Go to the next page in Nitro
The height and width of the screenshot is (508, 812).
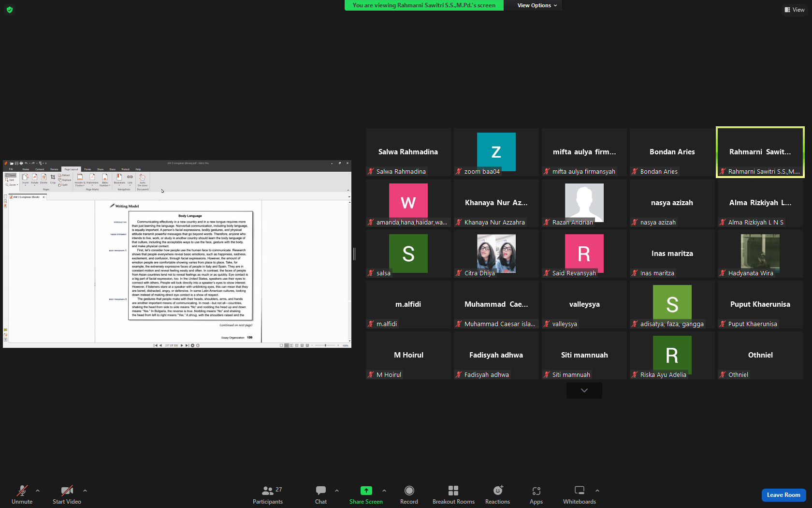click(182, 345)
